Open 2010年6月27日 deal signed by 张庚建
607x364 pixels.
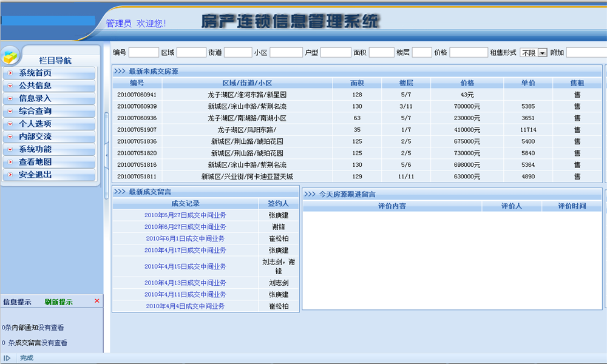click(x=185, y=215)
